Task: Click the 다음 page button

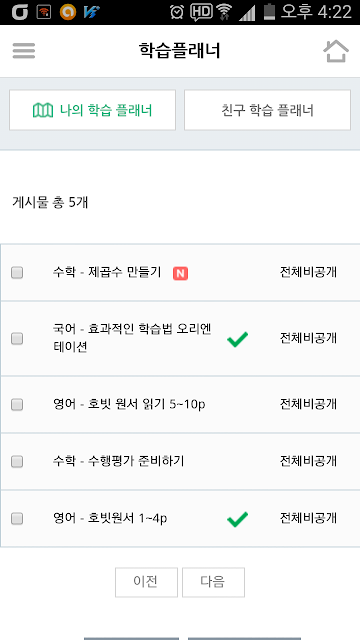Action: click(x=213, y=582)
